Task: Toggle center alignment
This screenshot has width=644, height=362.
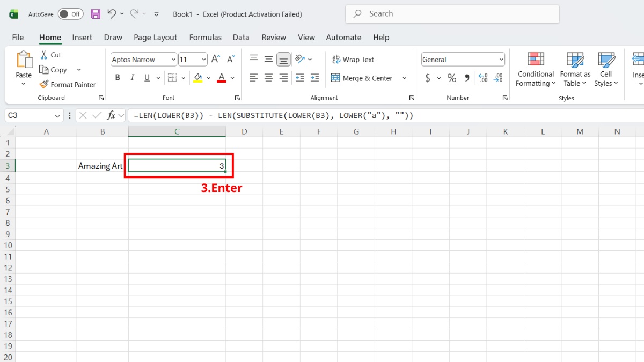Action: pos(268,78)
